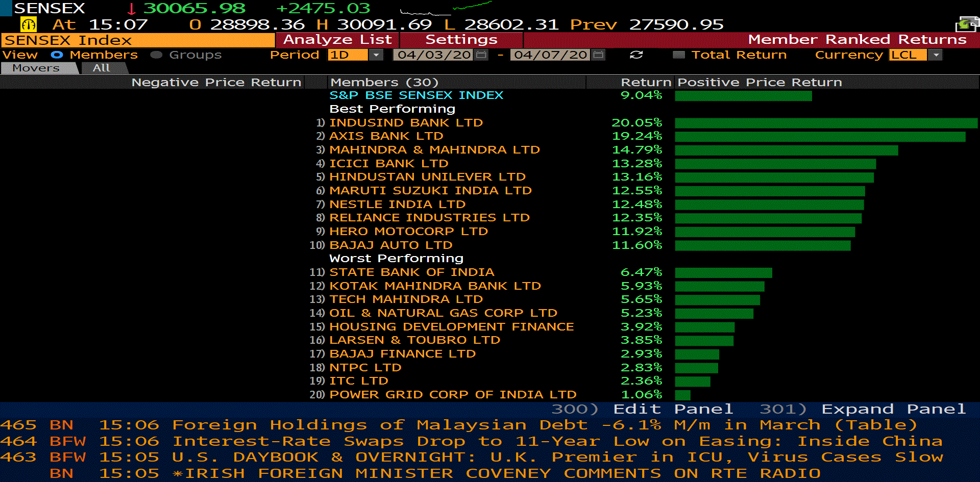Click the red down arrow beside SENSEX price
This screenshot has width=980, height=482.
[x=131, y=9]
